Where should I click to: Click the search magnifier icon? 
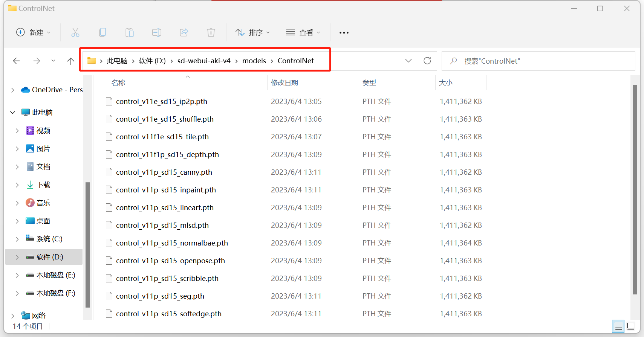[454, 61]
